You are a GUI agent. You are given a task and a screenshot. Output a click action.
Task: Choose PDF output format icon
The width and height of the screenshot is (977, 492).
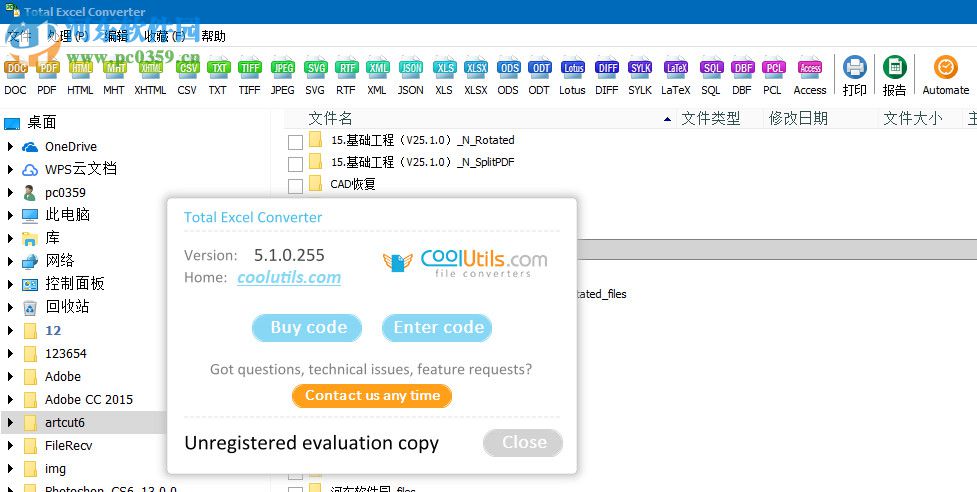click(x=47, y=69)
